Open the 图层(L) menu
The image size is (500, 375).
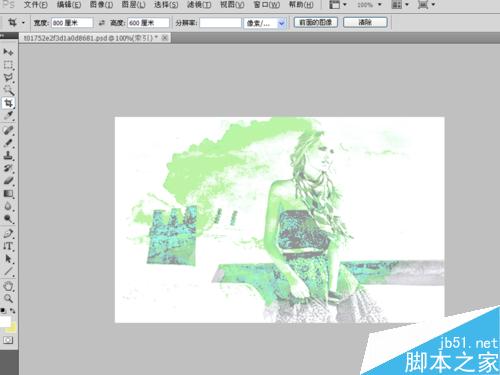coord(133,5)
